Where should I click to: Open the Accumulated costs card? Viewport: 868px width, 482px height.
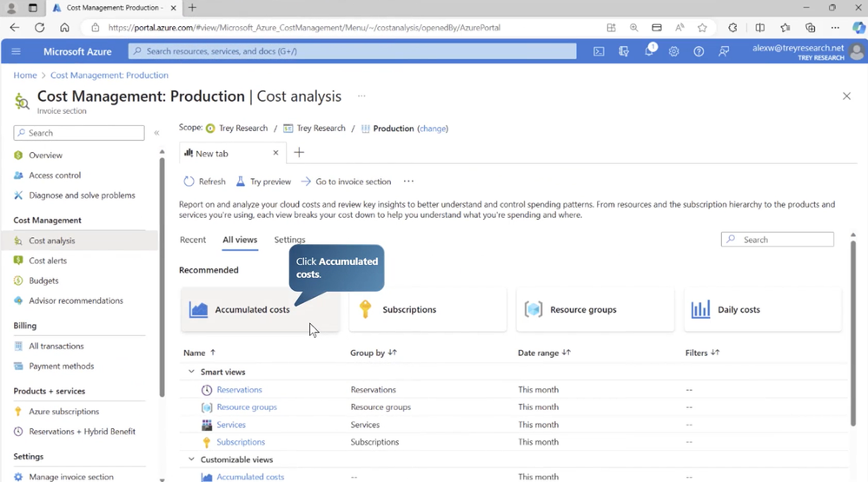click(260, 309)
